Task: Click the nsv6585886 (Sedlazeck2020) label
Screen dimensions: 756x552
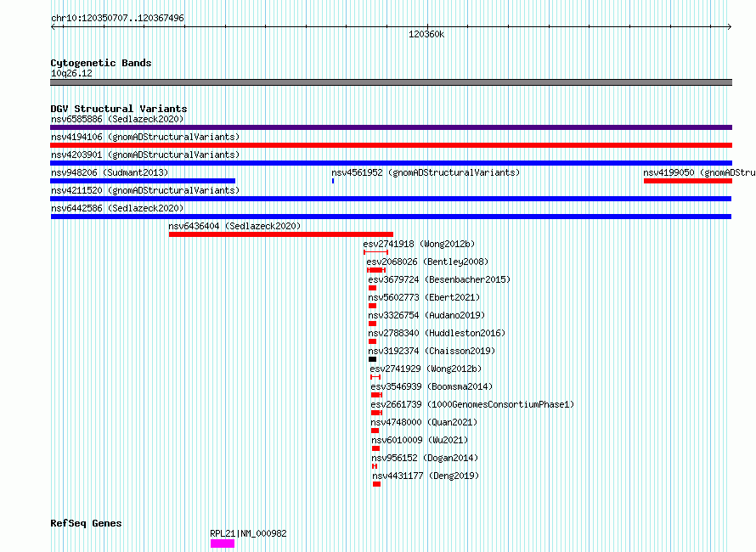Action: click(117, 119)
